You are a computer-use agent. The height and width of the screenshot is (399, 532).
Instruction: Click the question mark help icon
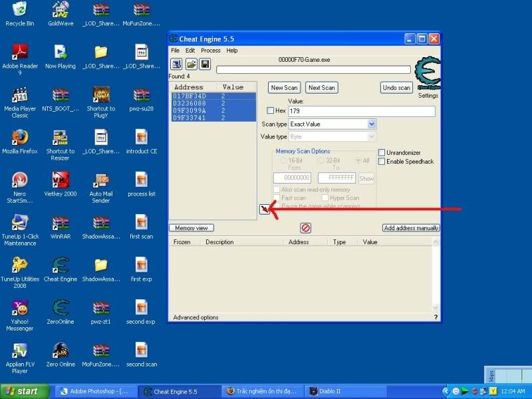[436, 317]
